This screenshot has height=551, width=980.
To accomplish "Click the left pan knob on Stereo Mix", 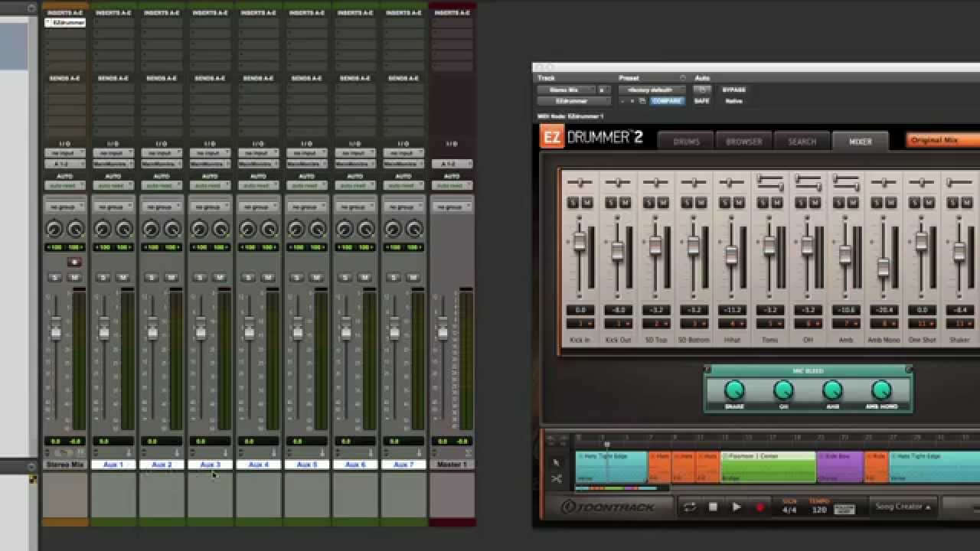I will coord(54,229).
